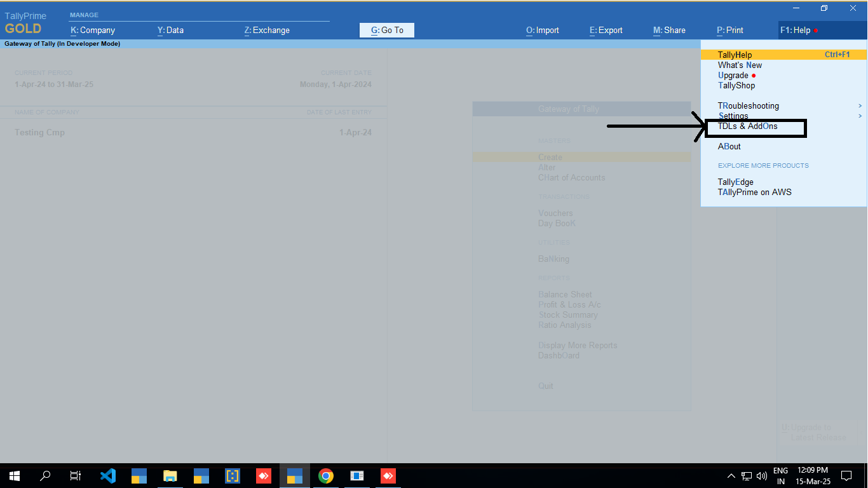Open Vouchers under Transactions
This screenshot has height=488, width=868.
point(555,213)
